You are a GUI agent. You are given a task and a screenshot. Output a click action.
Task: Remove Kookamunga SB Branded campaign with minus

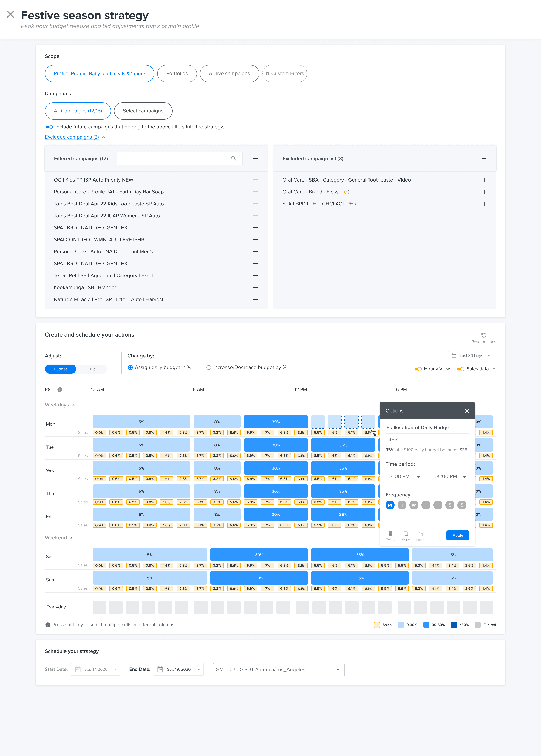tap(256, 287)
